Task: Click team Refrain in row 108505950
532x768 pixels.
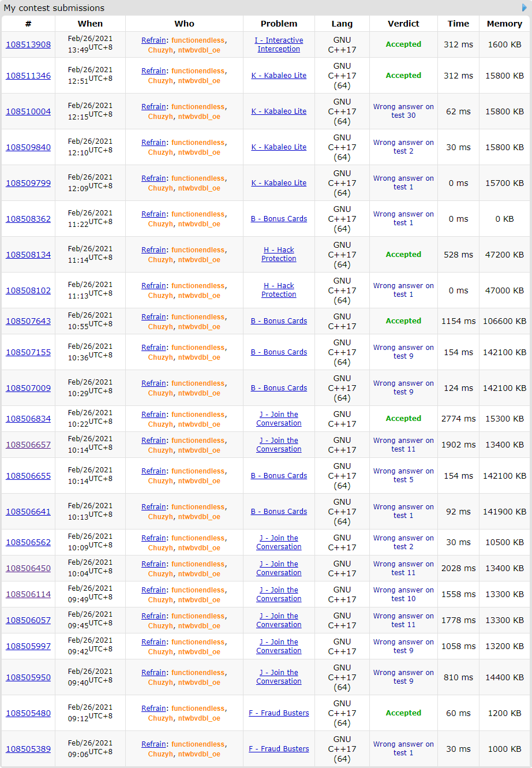Action: click(153, 673)
